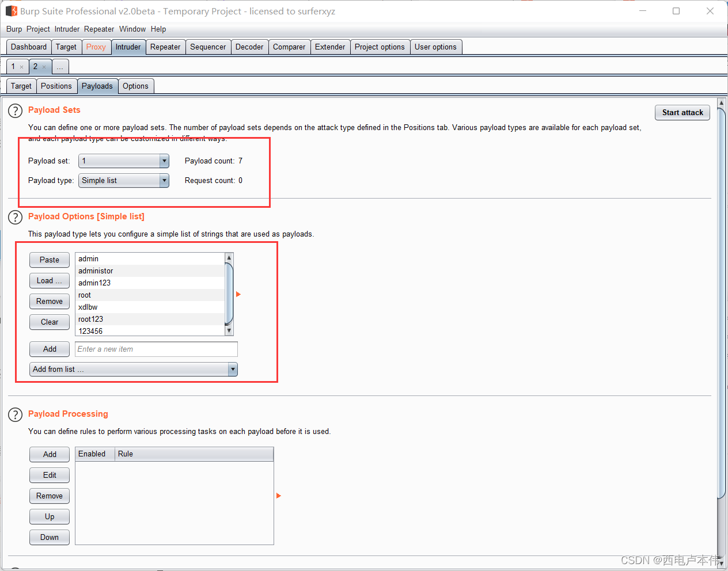The height and width of the screenshot is (571, 728).
Task: Open the Intruder menu
Action: [x=67, y=29]
